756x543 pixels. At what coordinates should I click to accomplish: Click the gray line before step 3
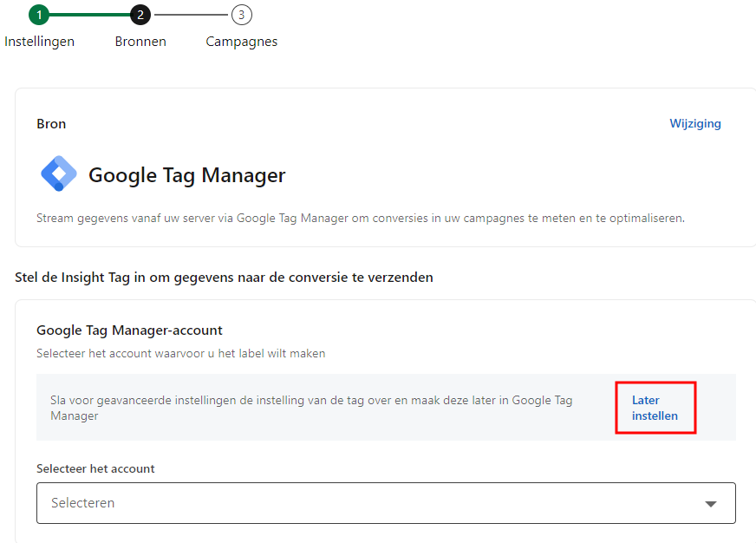click(191, 15)
